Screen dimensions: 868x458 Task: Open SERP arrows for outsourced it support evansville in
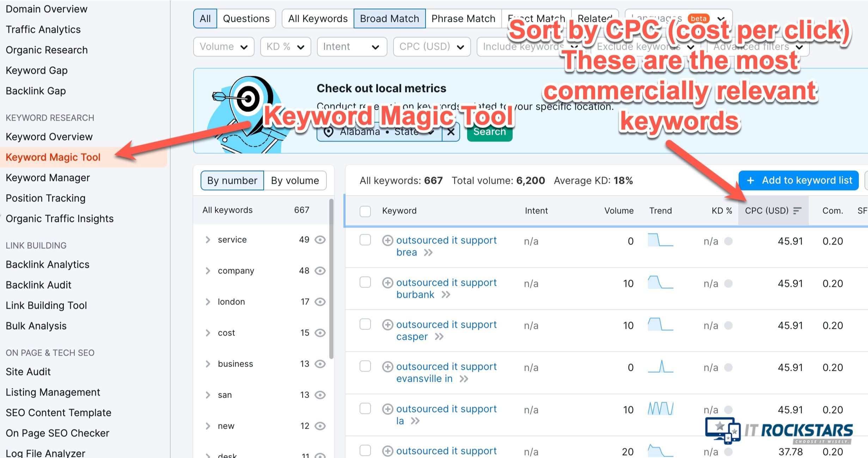point(464,379)
